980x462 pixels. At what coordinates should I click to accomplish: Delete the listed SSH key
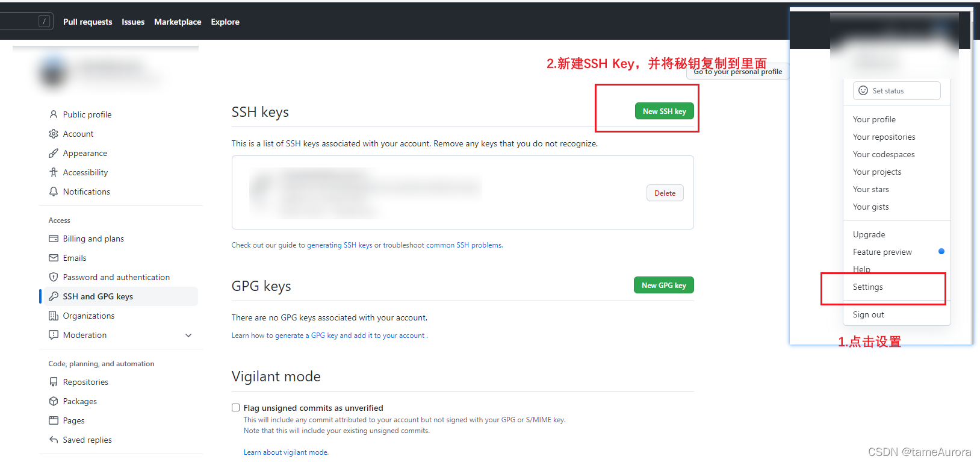point(665,193)
